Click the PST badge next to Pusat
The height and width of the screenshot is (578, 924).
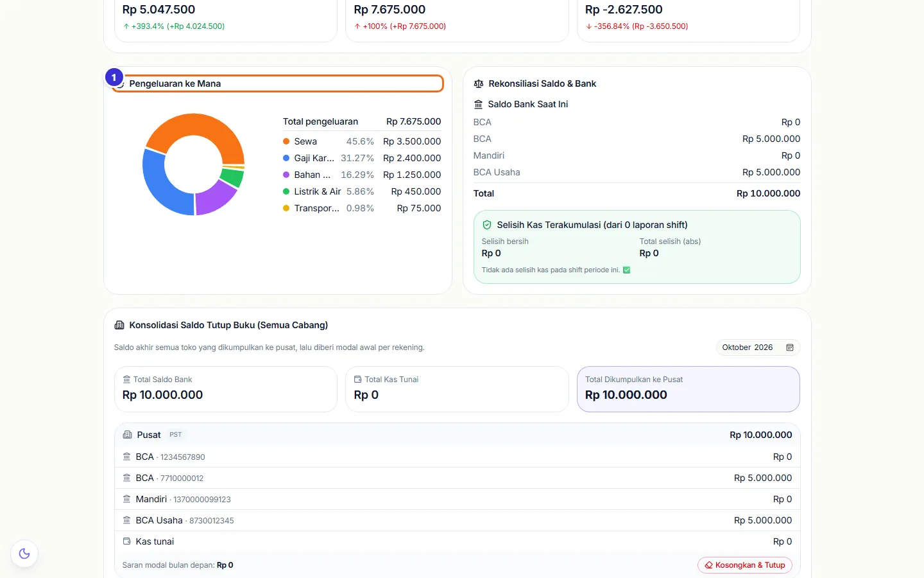coord(175,435)
